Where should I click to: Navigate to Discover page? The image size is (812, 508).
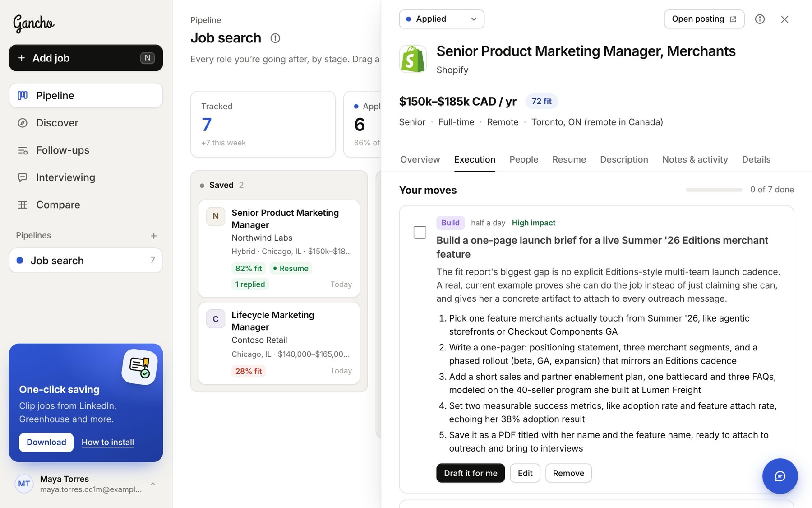click(x=86, y=123)
